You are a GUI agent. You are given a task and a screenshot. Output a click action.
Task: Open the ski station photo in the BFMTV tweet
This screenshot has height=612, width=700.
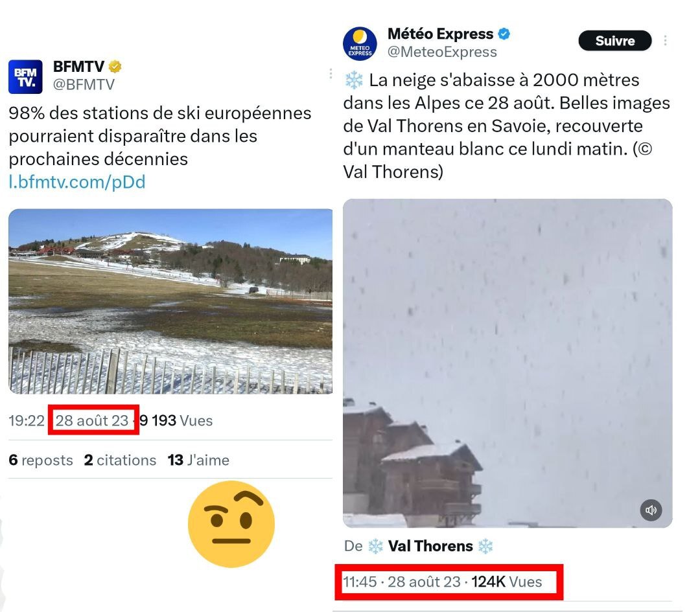click(x=170, y=301)
